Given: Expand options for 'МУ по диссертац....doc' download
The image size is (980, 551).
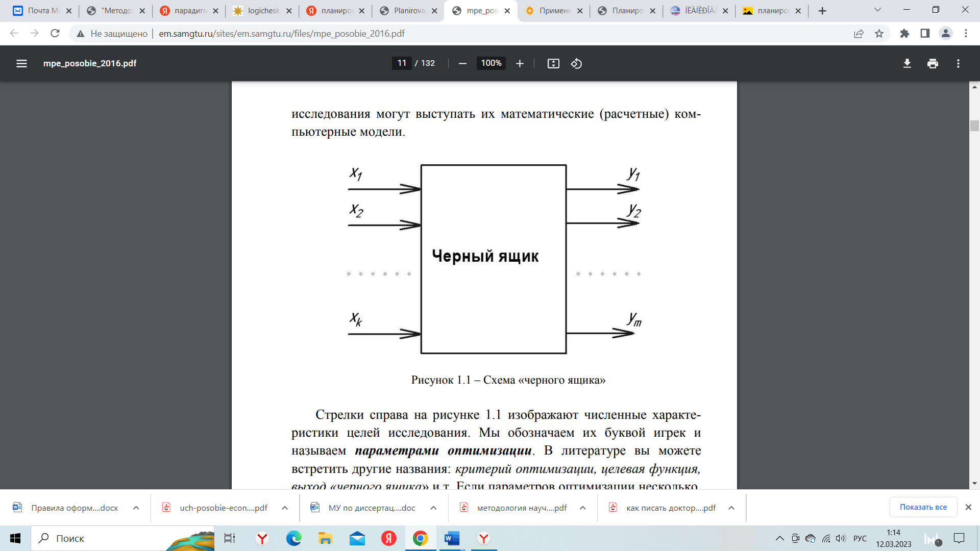Looking at the screenshot, I should click(x=433, y=508).
